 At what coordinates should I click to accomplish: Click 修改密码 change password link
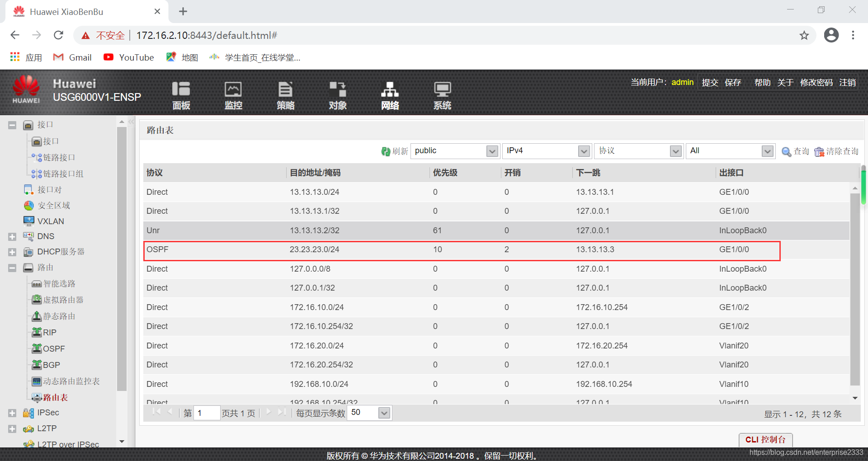pos(816,82)
